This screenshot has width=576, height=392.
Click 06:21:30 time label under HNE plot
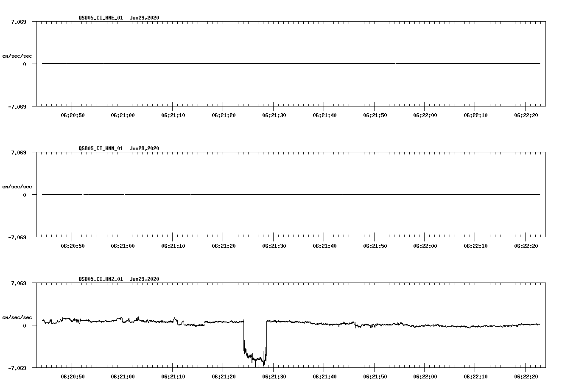click(274, 115)
